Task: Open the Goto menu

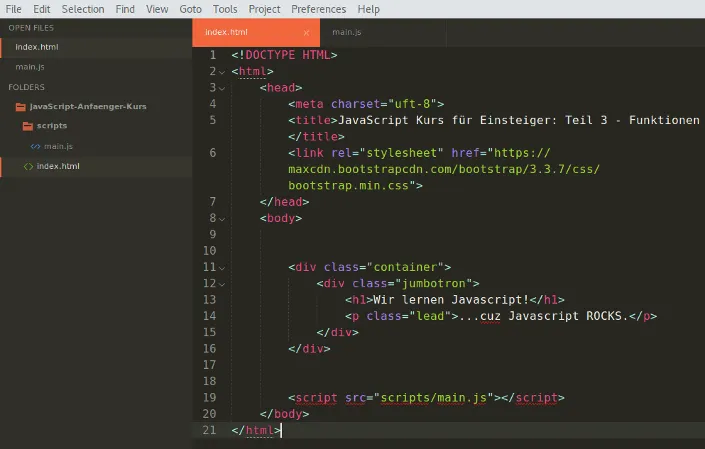Action: pyautogui.click(x=191, y=9)
